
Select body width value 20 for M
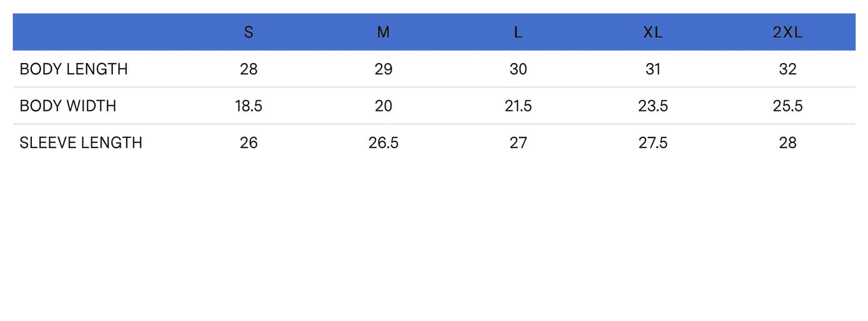tap(383, 106)
